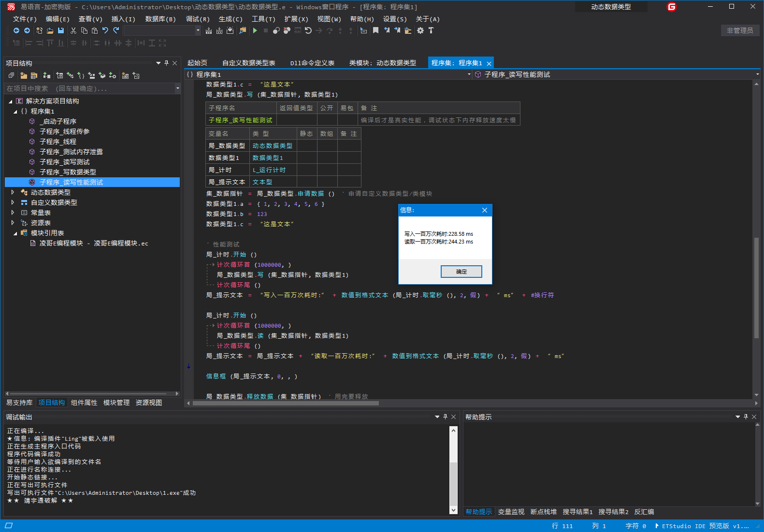Switch to the 易支持库 panel tab

[x=19, y=403]
